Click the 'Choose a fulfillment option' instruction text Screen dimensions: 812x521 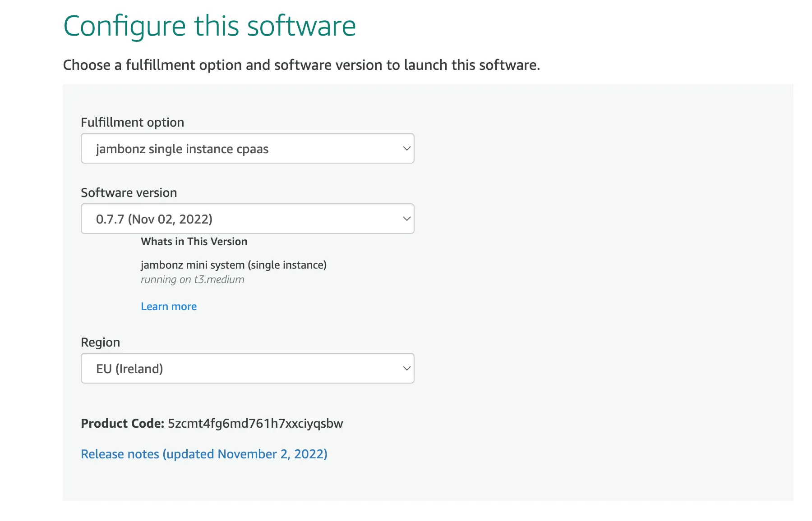pyautogui.click(x=301, y=65)
